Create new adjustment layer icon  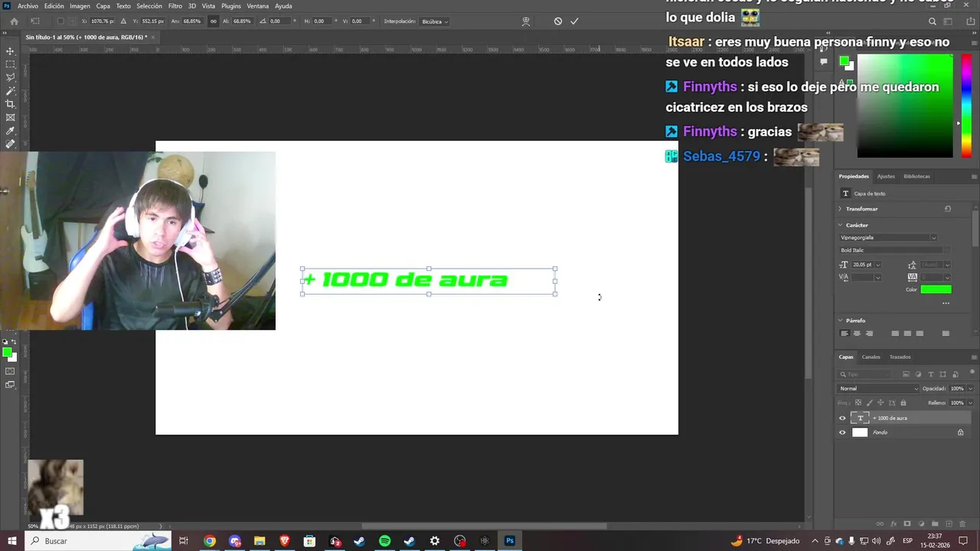tap(921, 524)
